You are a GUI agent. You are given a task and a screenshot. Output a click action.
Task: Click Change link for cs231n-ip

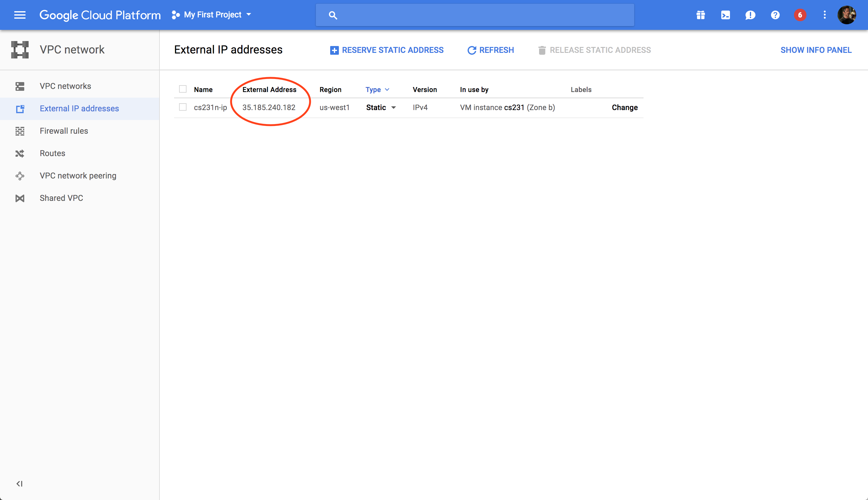(624, 108)
